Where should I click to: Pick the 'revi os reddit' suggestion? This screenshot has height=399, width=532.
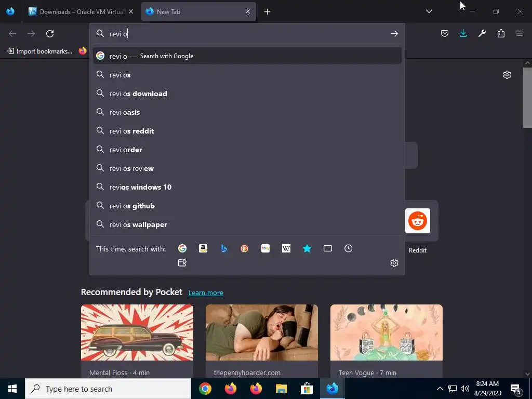click(x=247, y=130)
